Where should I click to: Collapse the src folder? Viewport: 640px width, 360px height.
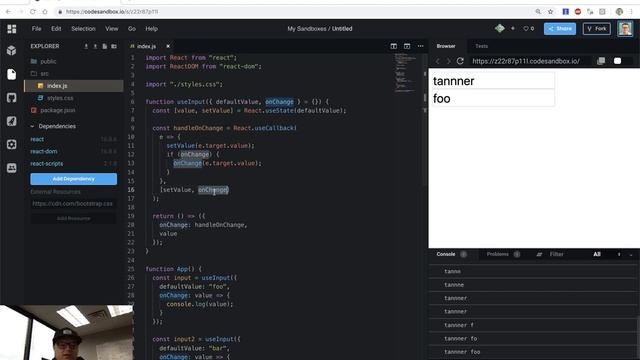[x=73, y=73]
